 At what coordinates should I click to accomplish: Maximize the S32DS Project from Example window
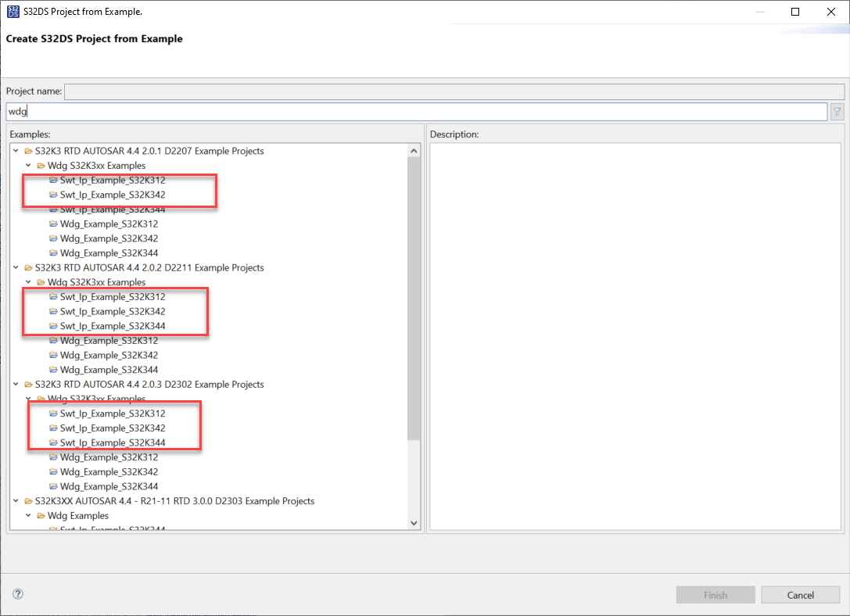[x=795, y=12]
